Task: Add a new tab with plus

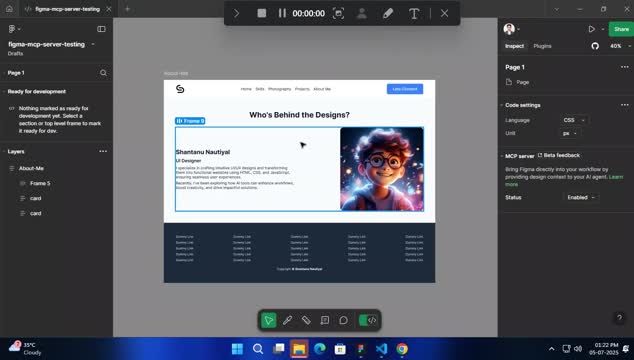Action: (127, 9)
